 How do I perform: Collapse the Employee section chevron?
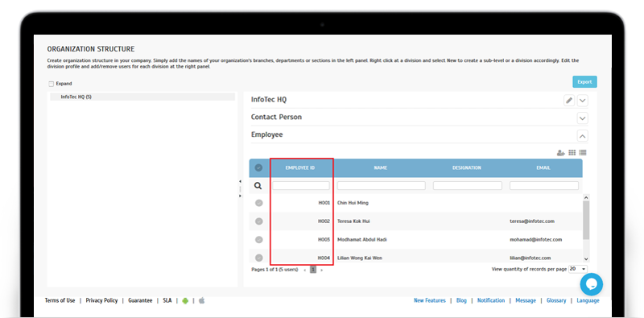[x=582, y=135]
